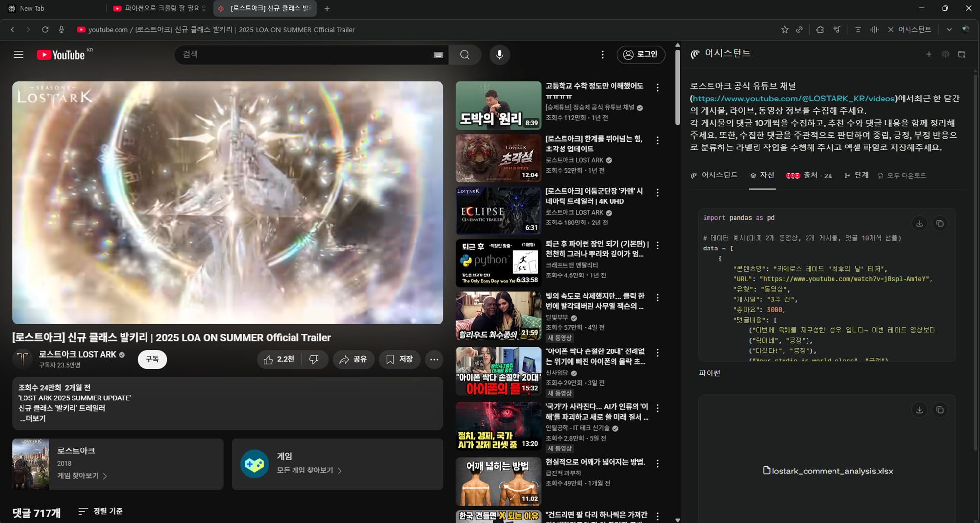
Task: Click the microphone icon in the address bar
Action: point(61,30)
